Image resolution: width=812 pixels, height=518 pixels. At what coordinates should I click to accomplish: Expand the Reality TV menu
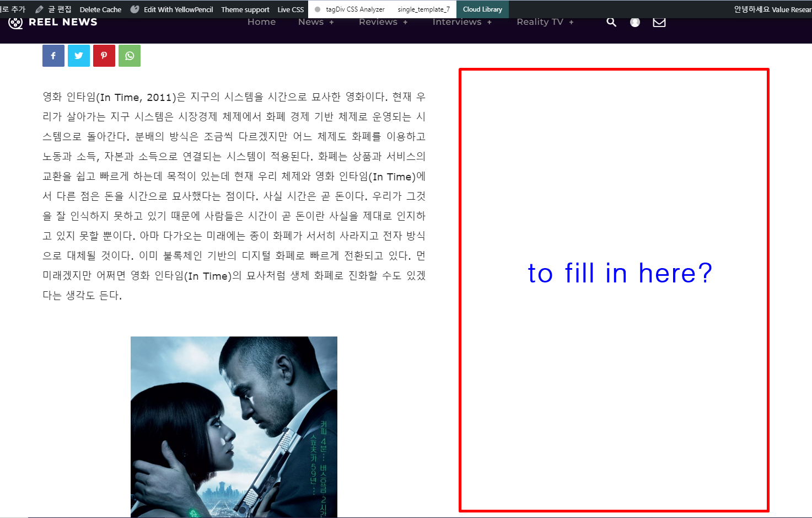click(545, 22)
